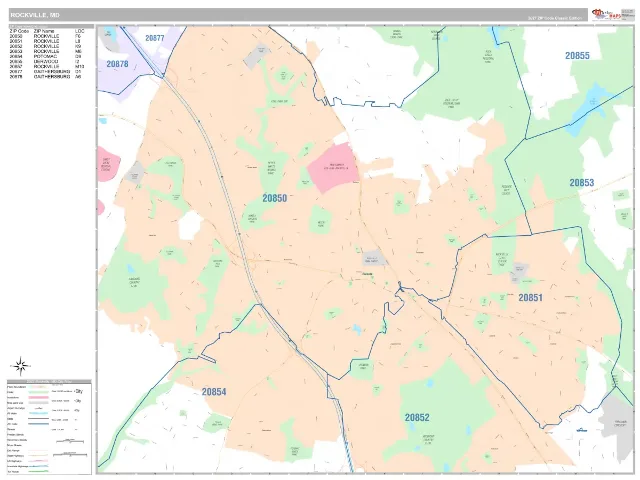Click the LOC column header
Image resolution: width=640 pixels, height=480 pixels.
[x=80, y=31]
